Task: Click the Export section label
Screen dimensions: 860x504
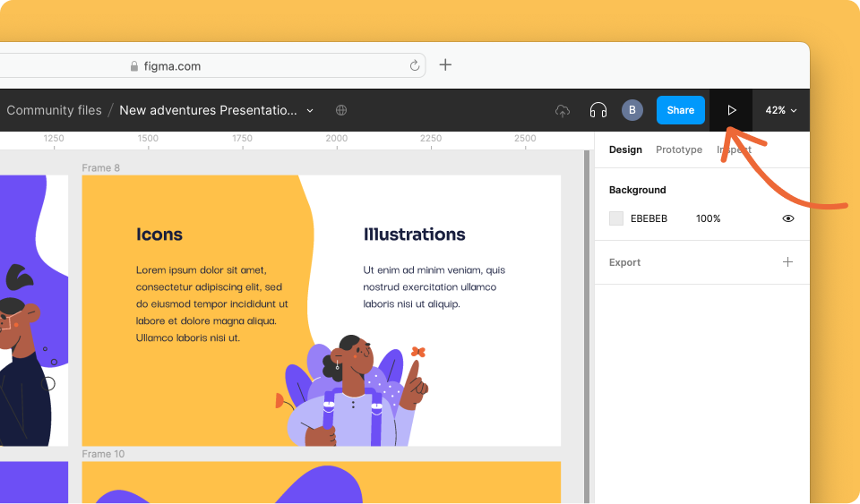Action: 624,262
